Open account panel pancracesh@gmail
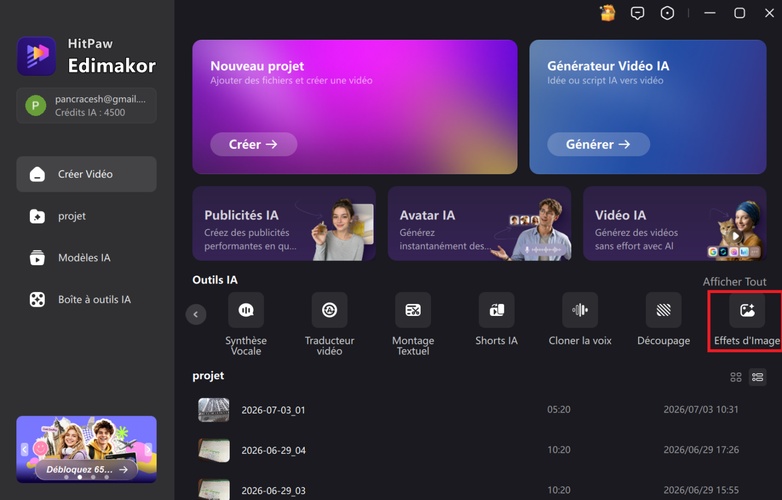This screenshot has width=782, height=500. 86,106
